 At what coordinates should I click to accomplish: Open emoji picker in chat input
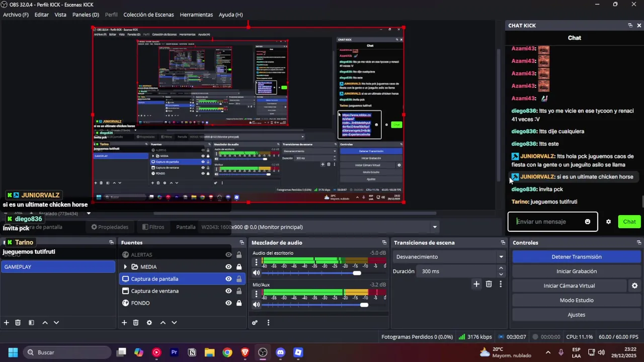tap(588, 222)
